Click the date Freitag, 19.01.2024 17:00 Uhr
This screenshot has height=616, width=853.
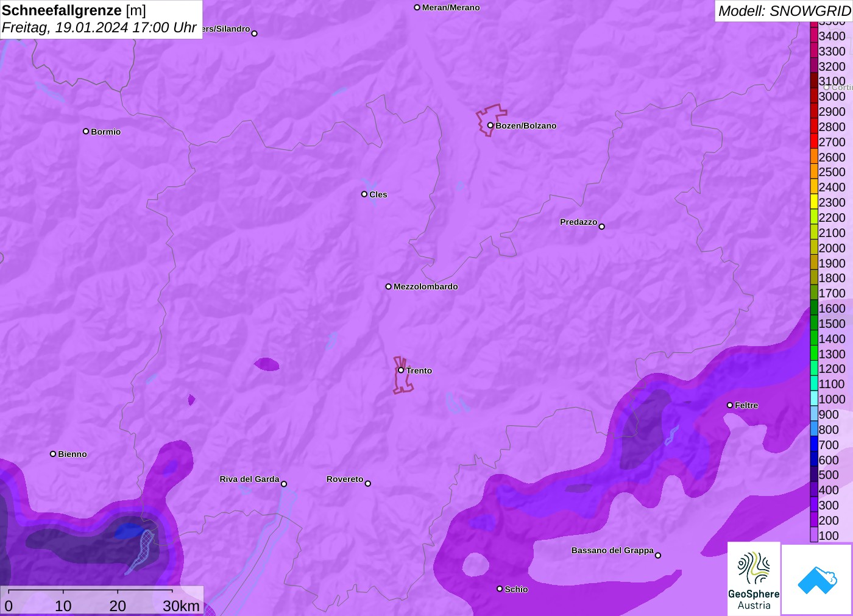99,27
